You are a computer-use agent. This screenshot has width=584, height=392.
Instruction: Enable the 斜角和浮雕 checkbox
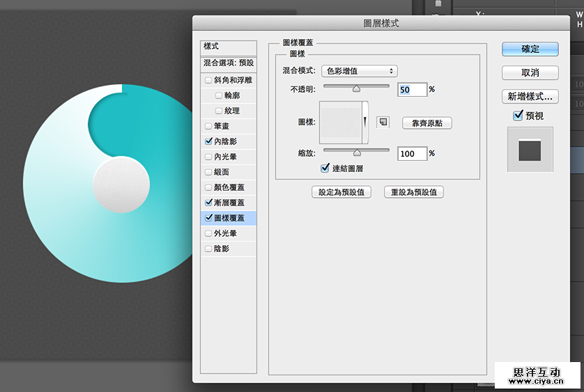pyautogui.click(x=208, y=80)
